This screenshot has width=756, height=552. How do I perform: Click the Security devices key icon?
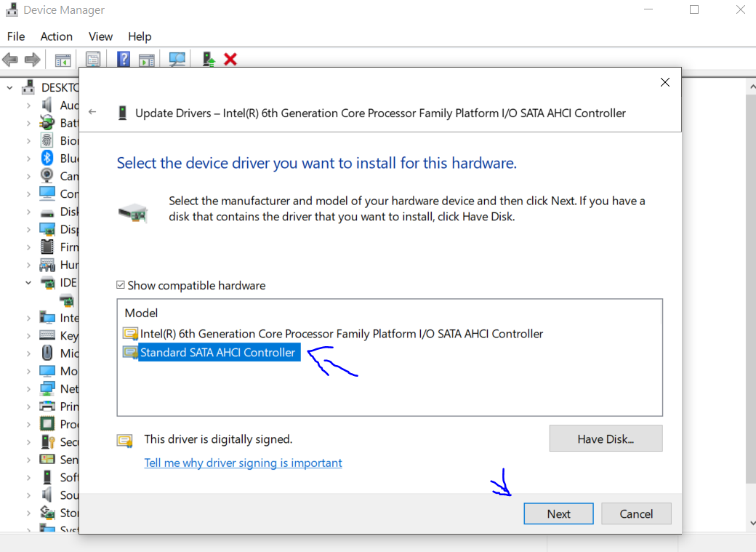(x=47, y=441)
